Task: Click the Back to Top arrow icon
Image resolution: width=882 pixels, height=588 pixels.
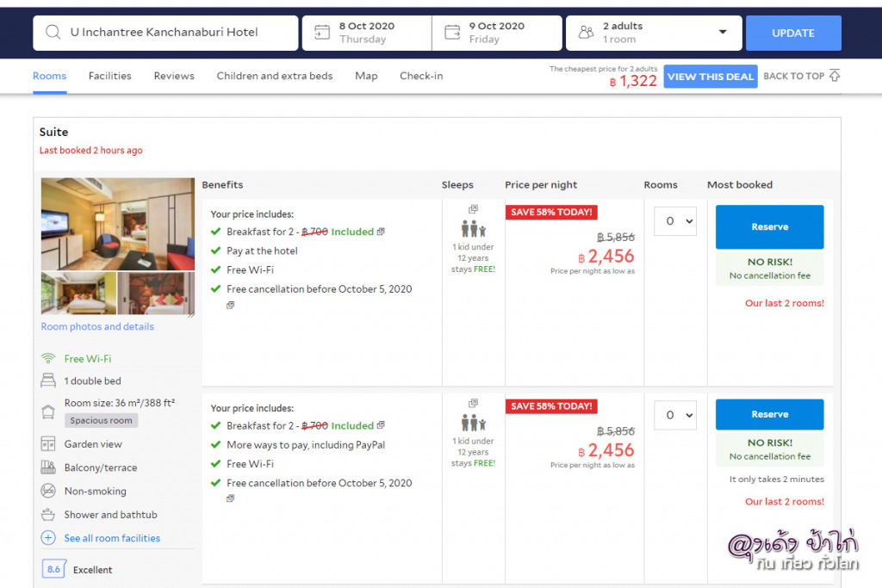Action: 834,76
